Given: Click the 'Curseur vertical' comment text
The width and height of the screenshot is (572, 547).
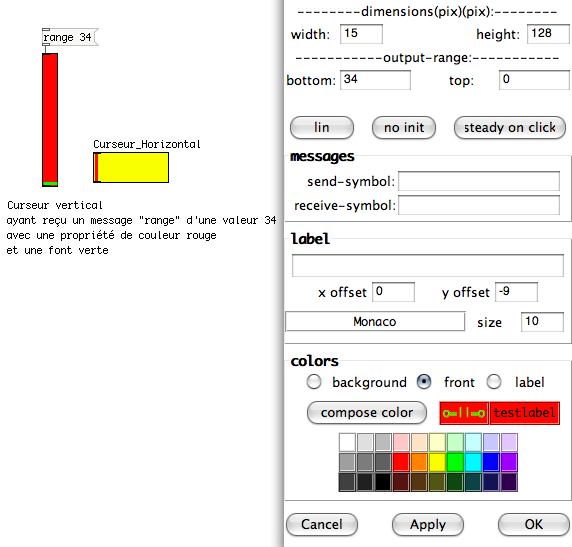Looking at the screenshot, I should point(55,205).
